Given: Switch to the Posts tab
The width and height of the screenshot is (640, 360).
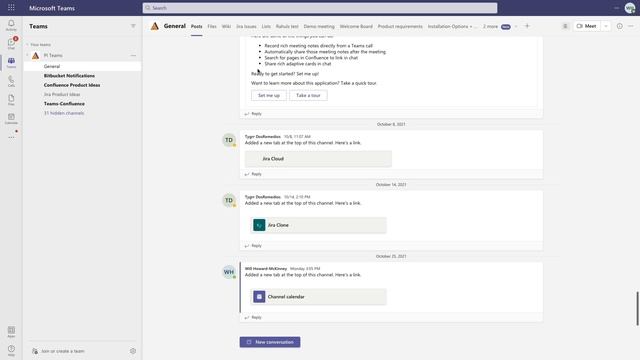Looking at the screenshot, I should click(x=197, y=26).
